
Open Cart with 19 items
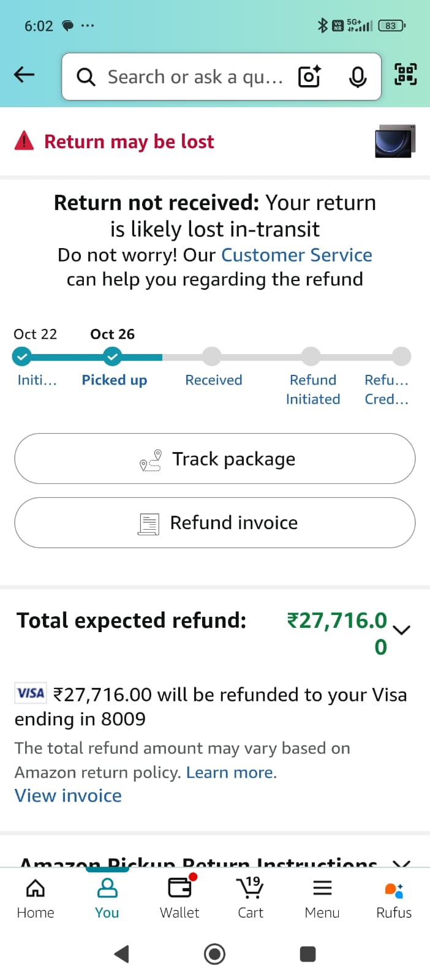[250, 899]
